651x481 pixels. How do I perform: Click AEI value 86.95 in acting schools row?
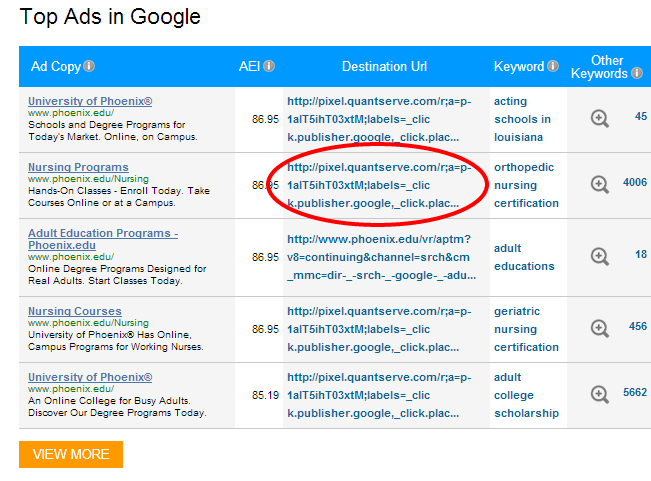[x=265, y=119]
